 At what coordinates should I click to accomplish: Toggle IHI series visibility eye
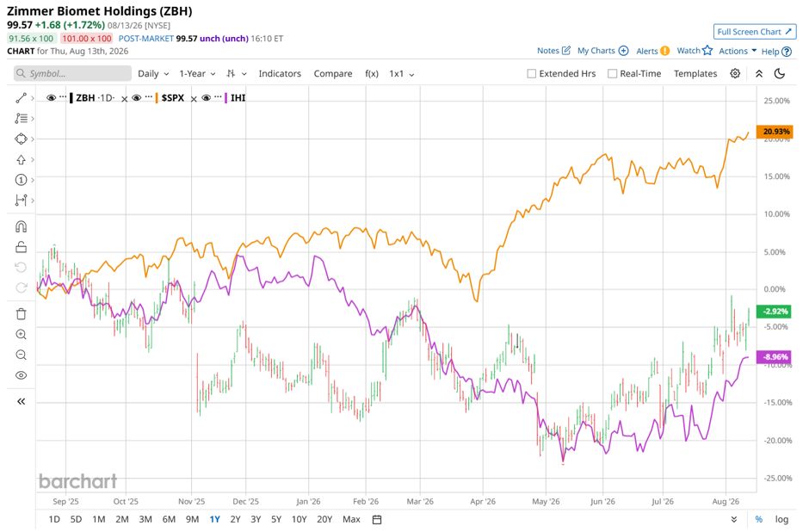(x=207, y=97)
